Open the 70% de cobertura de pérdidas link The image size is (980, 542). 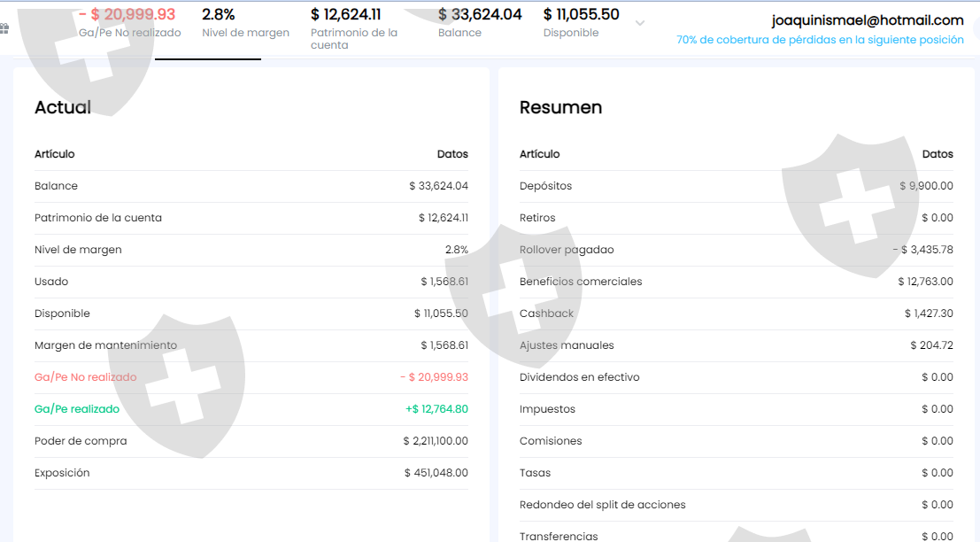tap(820, 39)
